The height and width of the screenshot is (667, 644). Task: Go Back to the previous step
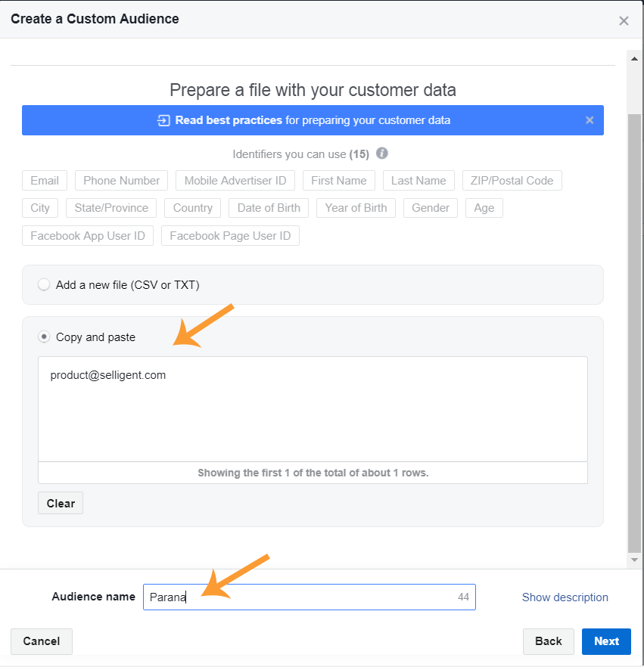click(548, 641)
